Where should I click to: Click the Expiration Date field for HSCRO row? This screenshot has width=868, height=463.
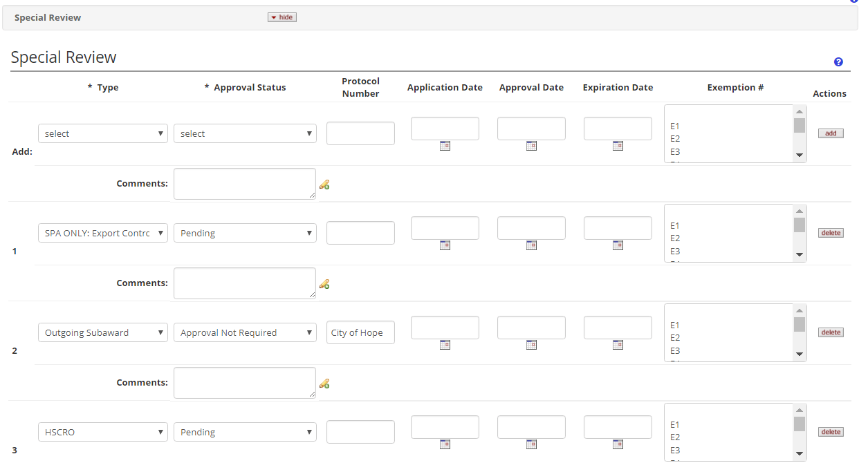[x=618, y=427]
